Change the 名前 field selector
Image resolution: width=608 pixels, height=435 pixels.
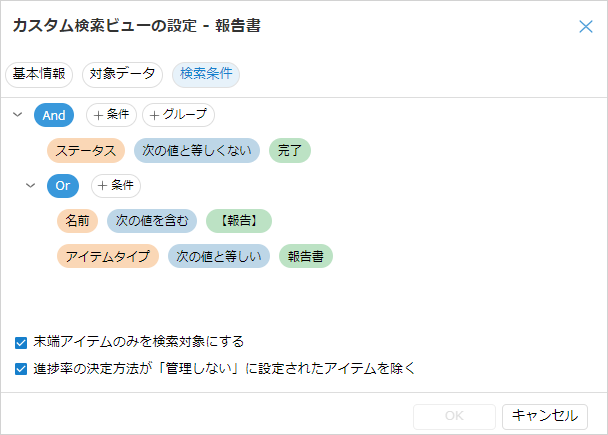(x=77, y=221)
